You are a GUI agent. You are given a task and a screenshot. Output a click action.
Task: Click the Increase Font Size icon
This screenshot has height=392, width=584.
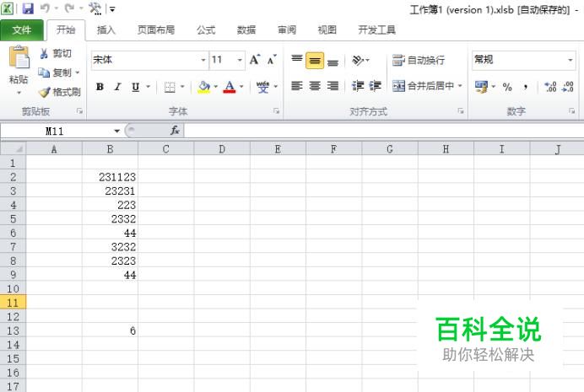coord(255,60)
